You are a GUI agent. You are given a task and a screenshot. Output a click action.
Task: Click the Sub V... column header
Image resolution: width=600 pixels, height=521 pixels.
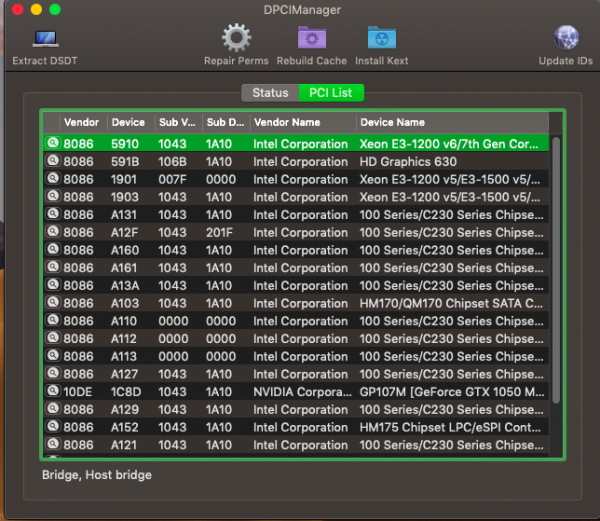[176, 122]
